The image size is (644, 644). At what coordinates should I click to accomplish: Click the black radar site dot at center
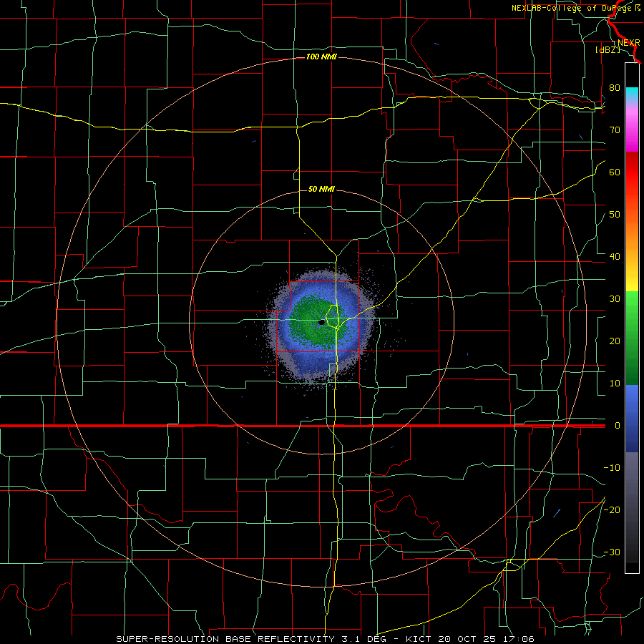[x=321, y=323]
